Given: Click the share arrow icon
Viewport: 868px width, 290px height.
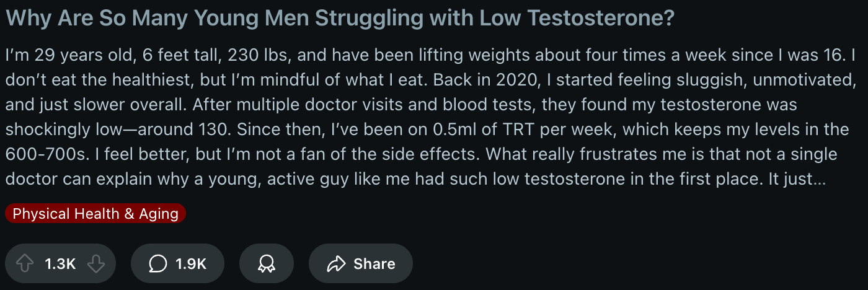Looking at the screenshot, I should pos(336,264).
